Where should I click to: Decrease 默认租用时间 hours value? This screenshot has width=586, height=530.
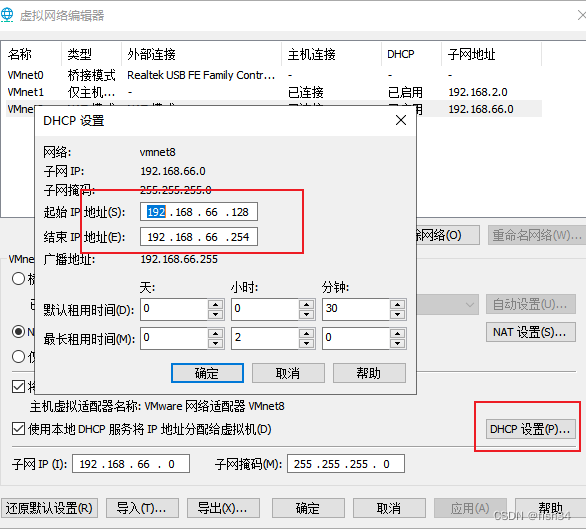pyautogui.click(x=306, y=314)
